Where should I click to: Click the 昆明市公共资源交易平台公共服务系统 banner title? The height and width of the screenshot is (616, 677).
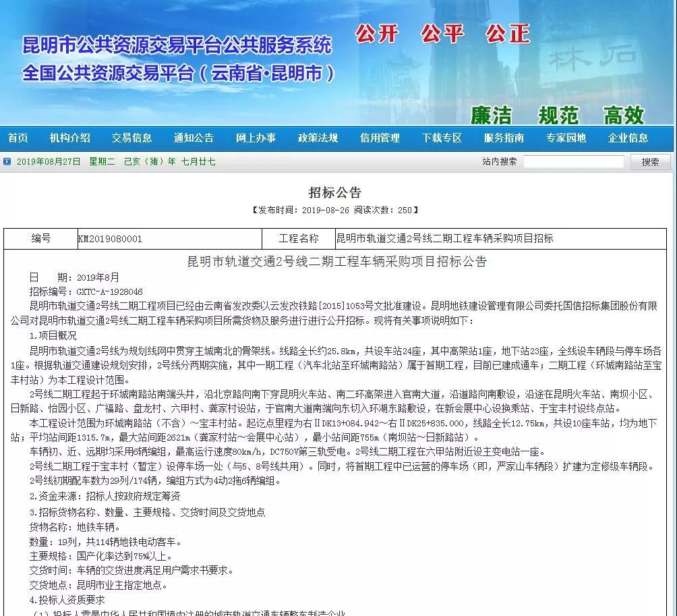point(177,46)
